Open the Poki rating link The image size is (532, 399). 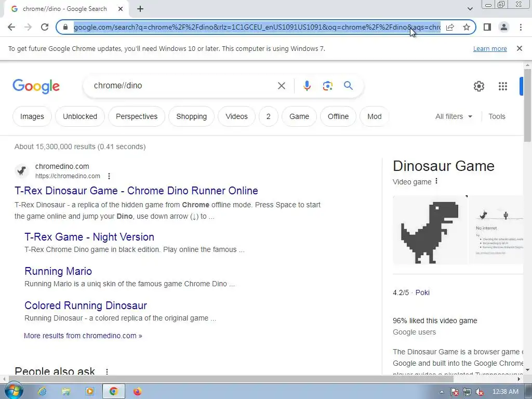tap(422, 292)
